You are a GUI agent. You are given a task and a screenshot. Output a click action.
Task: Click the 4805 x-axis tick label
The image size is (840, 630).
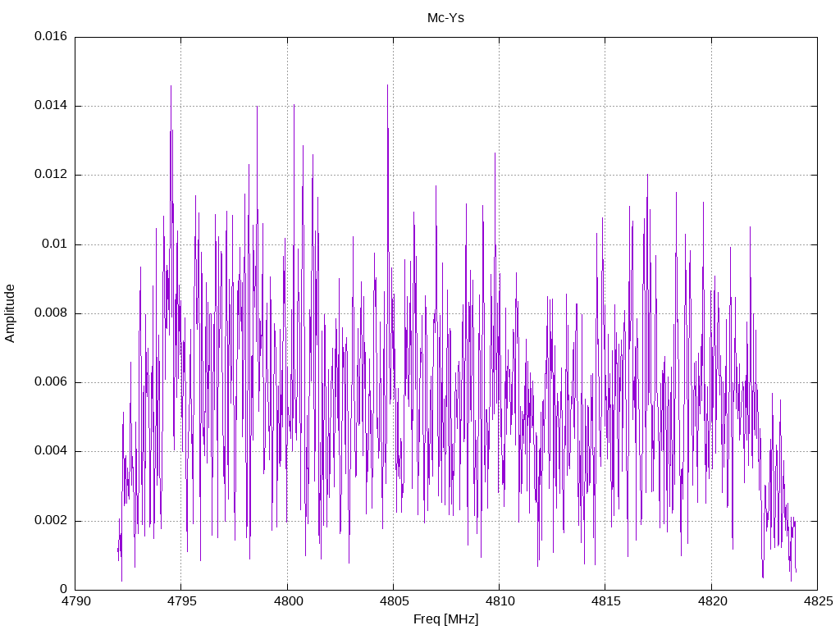(394, 601)
